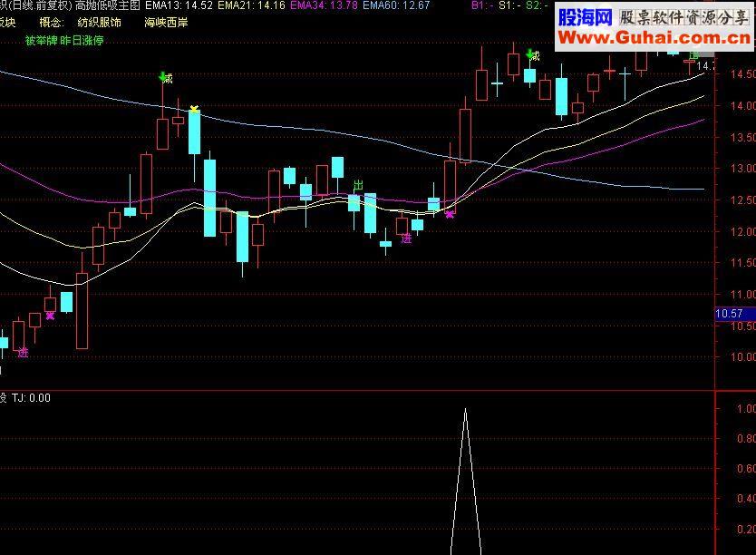Screen dimensions: 756x555
Task: Click the magenta 进 marker near the 12.00 level
Action: pos(406,239)
